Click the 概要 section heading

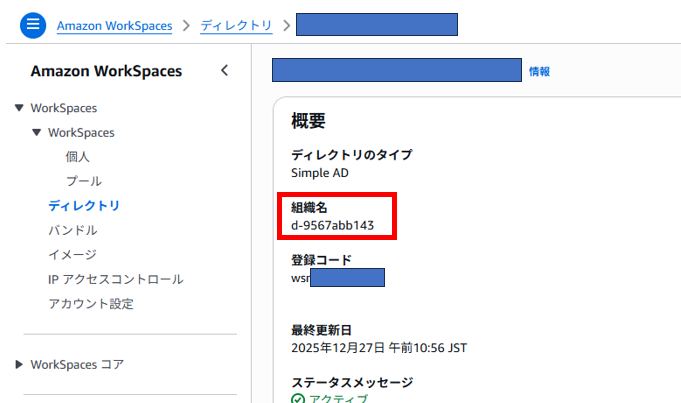pyautogui.click(x=308, y=121)
